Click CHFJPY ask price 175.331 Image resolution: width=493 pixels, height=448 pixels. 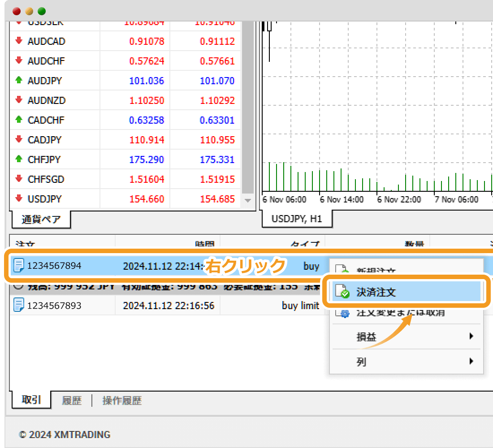click(217, 159)
